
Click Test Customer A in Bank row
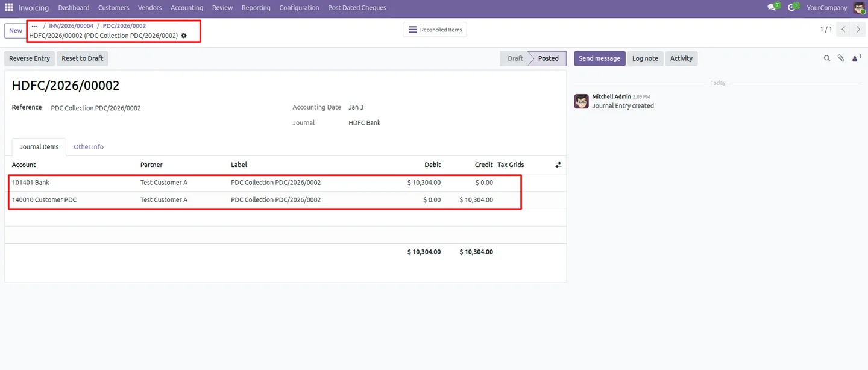(x=164, y=183)
